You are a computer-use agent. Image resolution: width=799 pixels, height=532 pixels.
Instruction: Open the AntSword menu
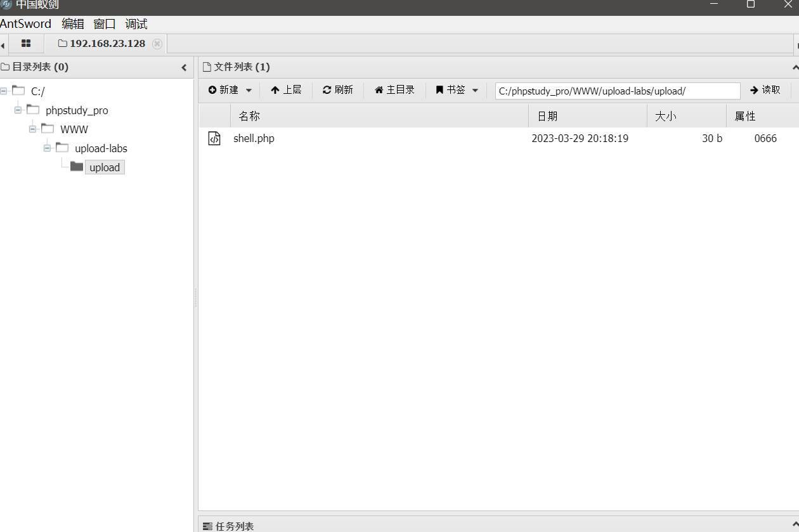26,23
